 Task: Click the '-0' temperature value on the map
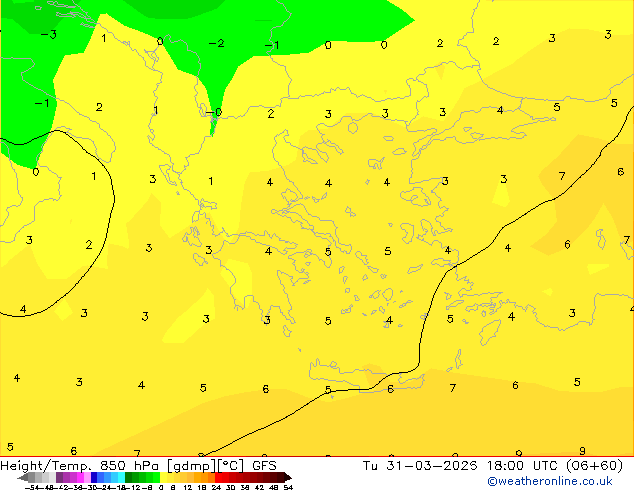click(x=214, y=112)
